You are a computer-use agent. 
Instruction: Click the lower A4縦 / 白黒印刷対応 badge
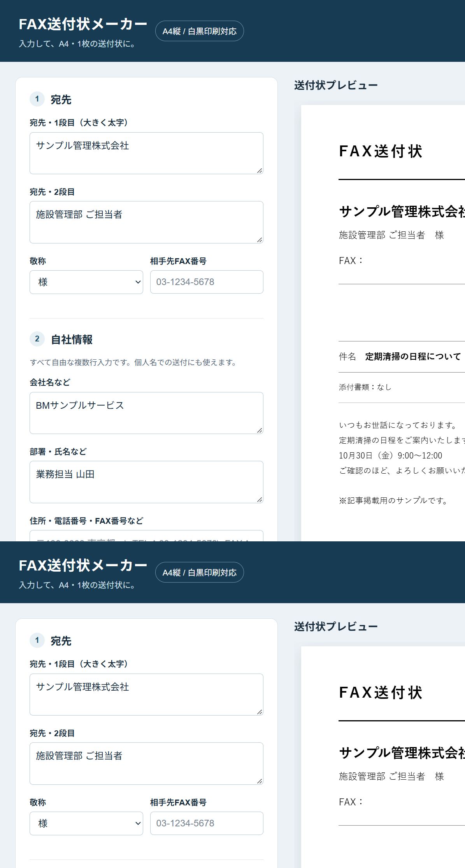[x=200, y=572]
